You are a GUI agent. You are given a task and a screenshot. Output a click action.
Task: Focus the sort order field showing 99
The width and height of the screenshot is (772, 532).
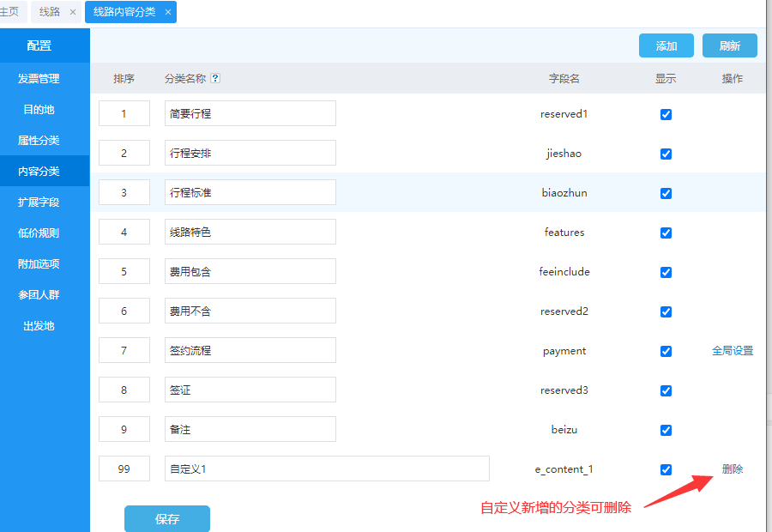(x=124, y=469)
